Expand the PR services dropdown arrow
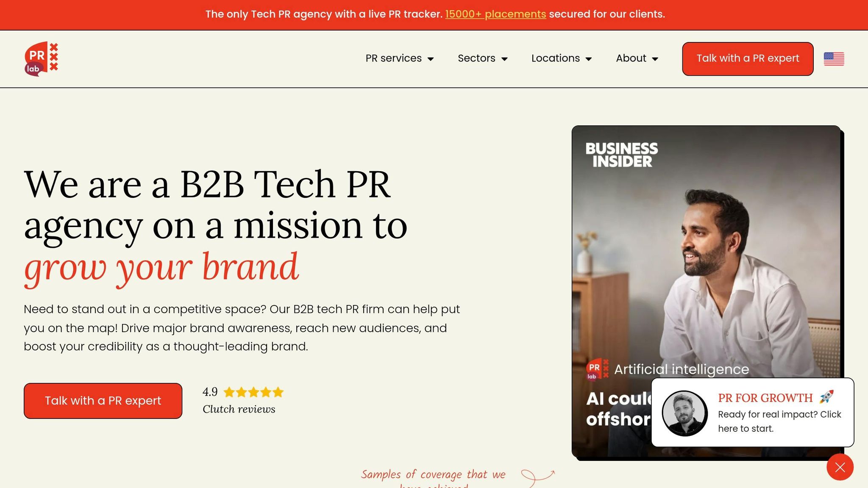This screenshot has width=868, height=488. 431,59
